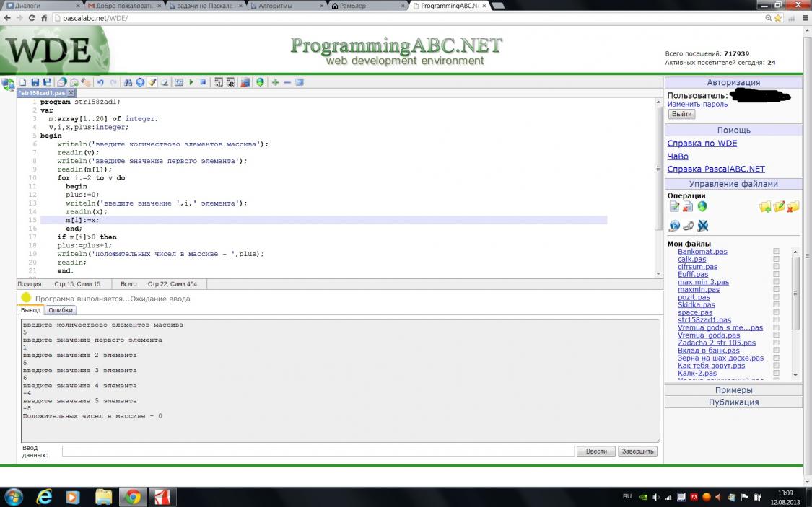Click the delete folder icon with red cross
Image resolution: width=812 pixels, height=507 pixels.
coord(793,207)
